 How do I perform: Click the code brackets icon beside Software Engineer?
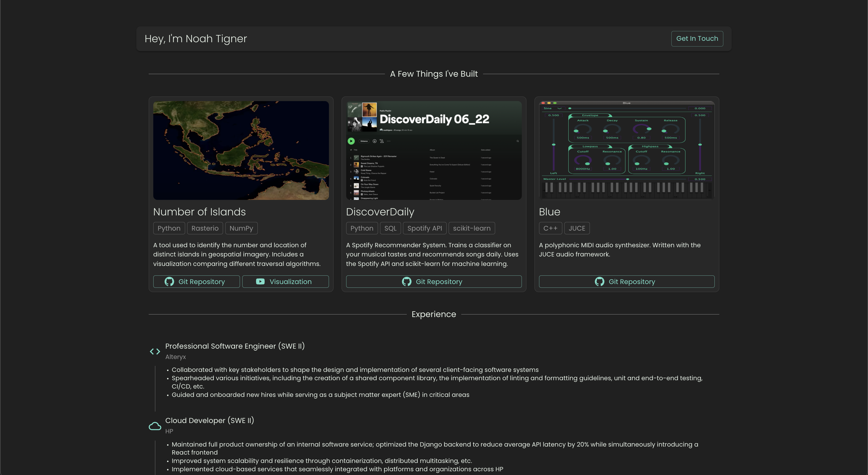(x=155, y=352)
